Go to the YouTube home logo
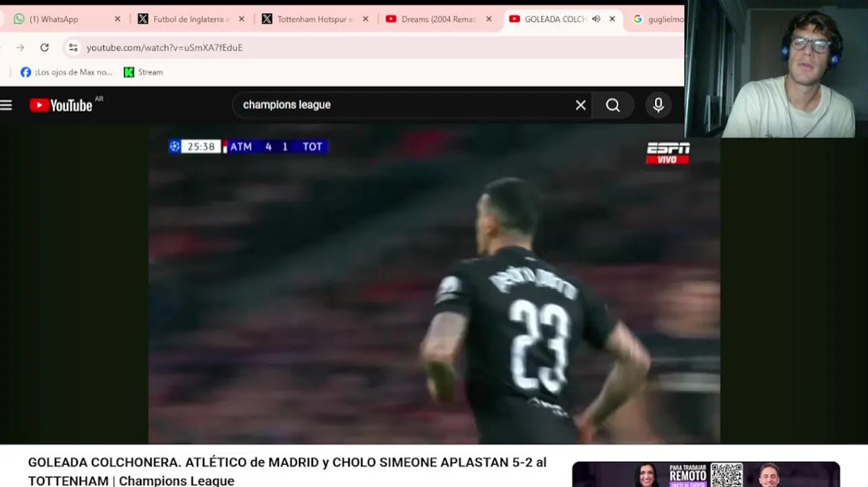This screenshot has height=487, width=868. tap(61, 105)
